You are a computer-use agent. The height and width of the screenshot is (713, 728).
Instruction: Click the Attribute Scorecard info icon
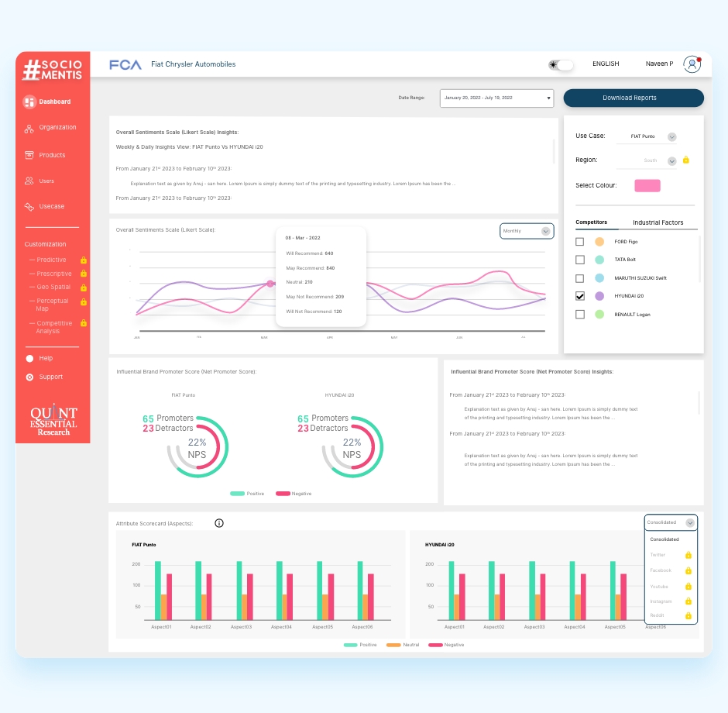point(219,523)
